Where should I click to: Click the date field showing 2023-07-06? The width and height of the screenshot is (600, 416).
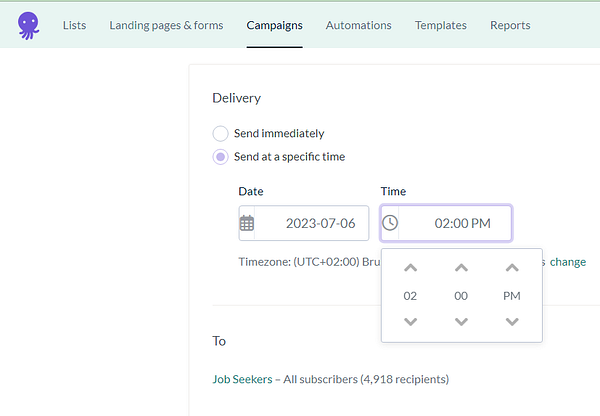tap(319, 223)
